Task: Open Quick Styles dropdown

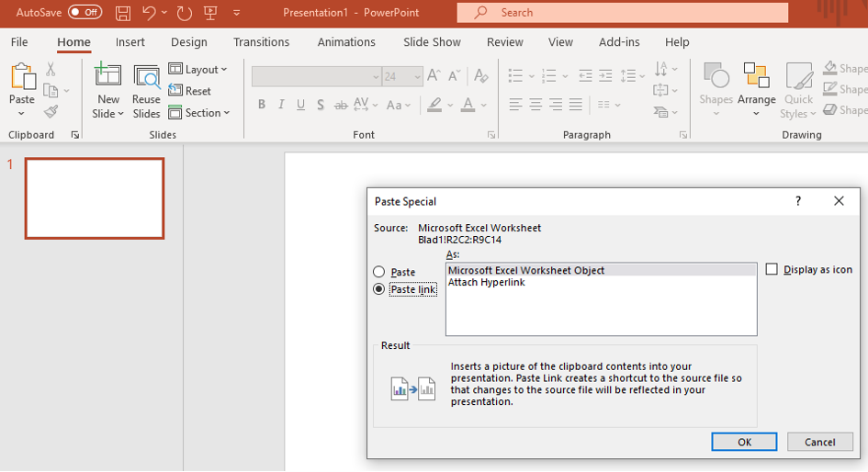Action: 798,90
